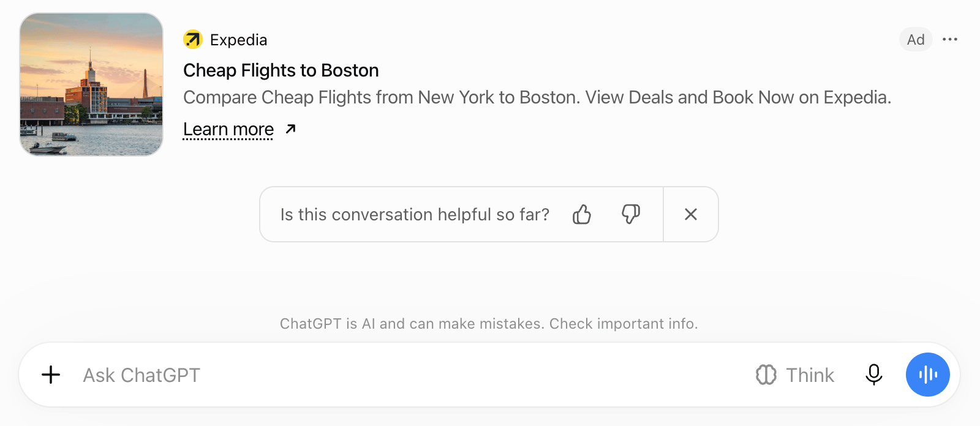Start dictation with the microphone icon
Screen dimensions: 980x426
click(x=874, y=375)
